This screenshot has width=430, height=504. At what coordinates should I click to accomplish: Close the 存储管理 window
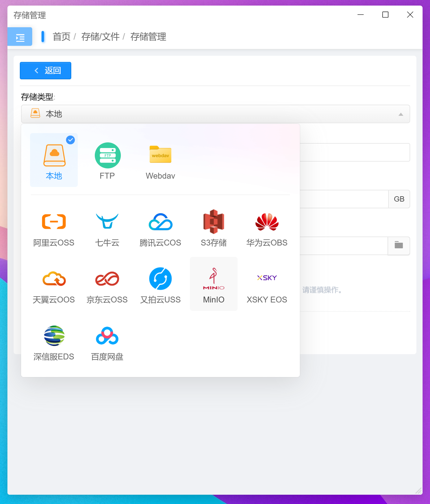[x=410, y=15]
